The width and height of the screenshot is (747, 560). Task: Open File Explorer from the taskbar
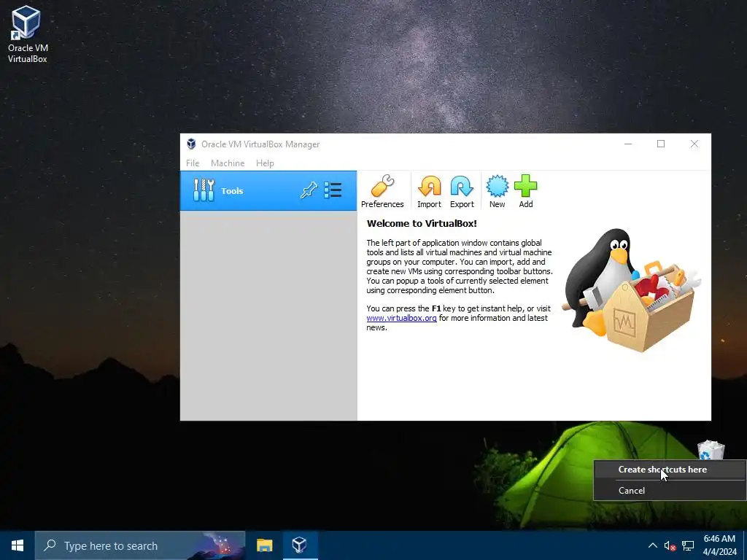click(x=264, y=545)
